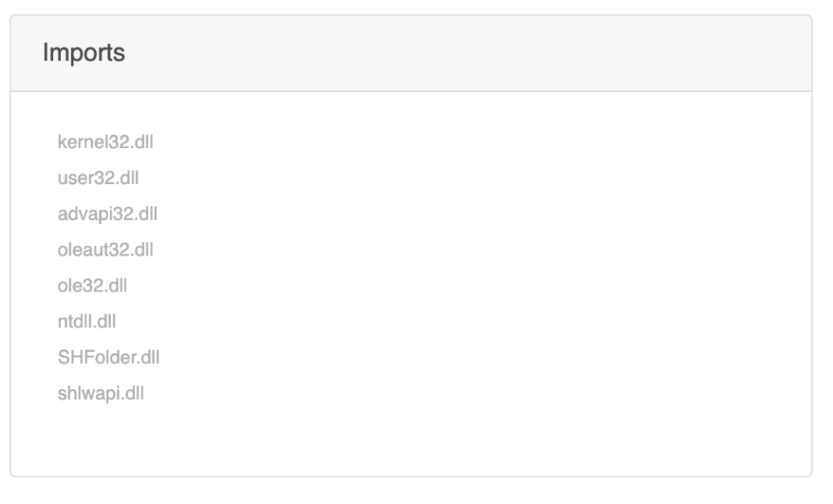Click the oleaut32.dll import link
Viewport: 833px width, 504px height.
(106, 250)
